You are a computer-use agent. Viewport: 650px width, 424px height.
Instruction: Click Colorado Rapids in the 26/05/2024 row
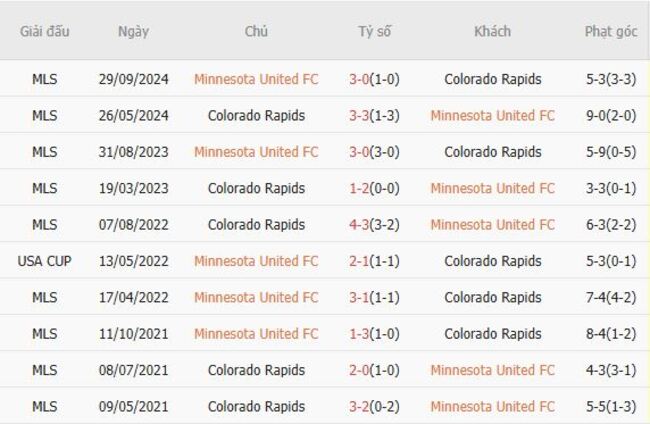[x=256, y=115]
